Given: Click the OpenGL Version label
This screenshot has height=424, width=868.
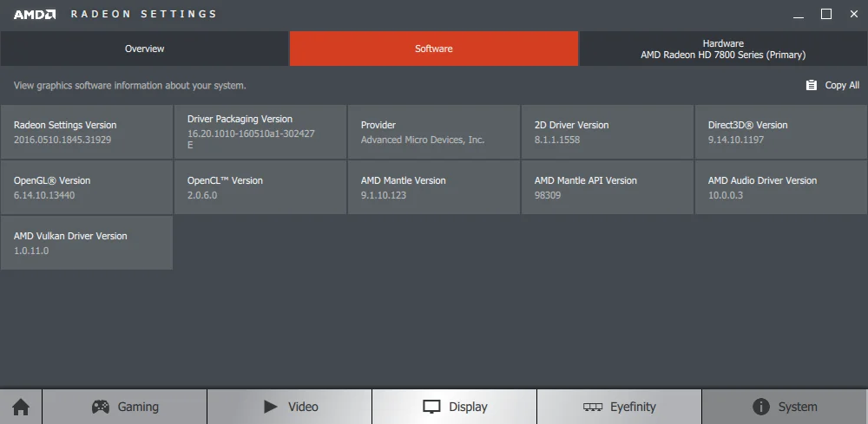Looking at the screenshot, I should coord(52,180).
